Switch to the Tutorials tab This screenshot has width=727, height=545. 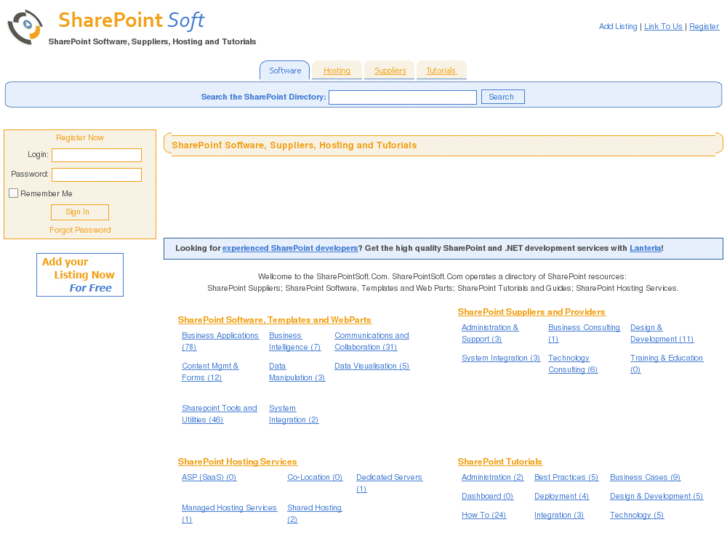click(441, 71)
